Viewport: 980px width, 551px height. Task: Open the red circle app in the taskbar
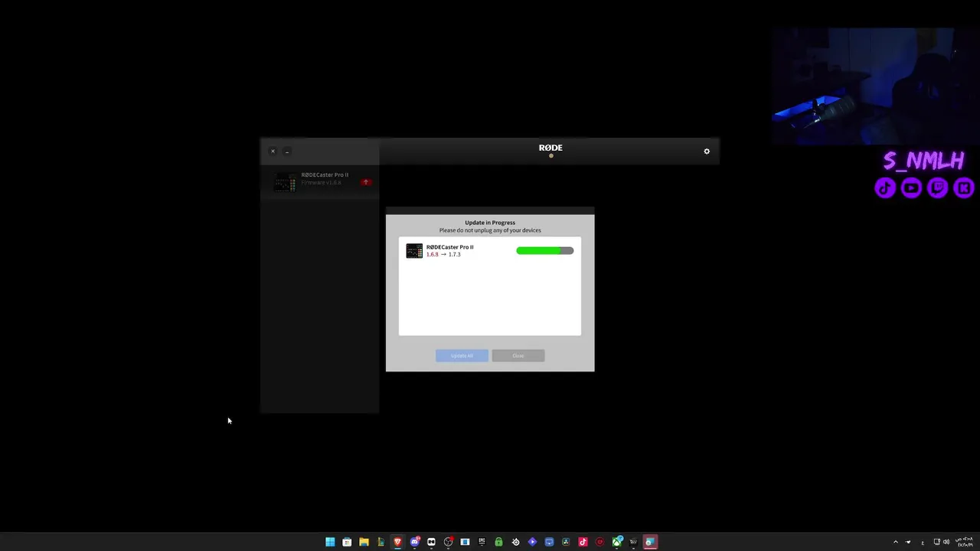599,542
